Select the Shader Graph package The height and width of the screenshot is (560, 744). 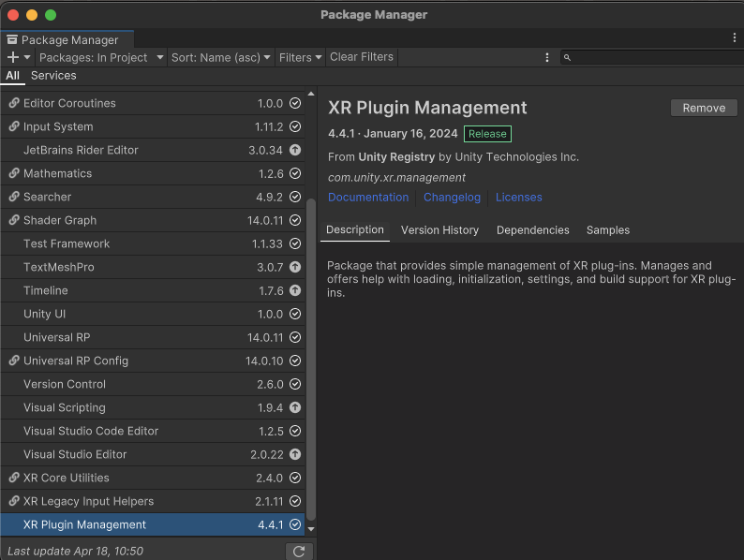pos(153,220)
